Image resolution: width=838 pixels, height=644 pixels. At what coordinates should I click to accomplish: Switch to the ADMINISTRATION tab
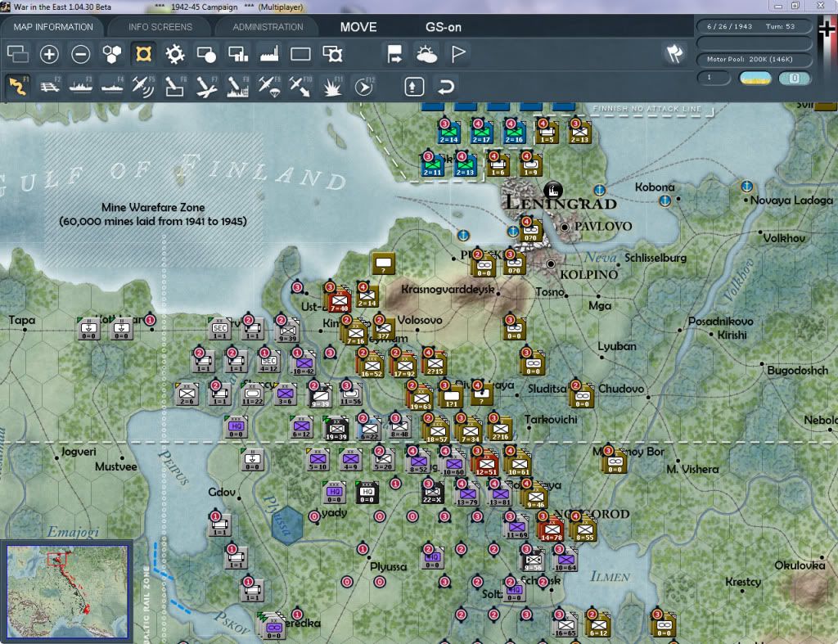coord(268,27)
